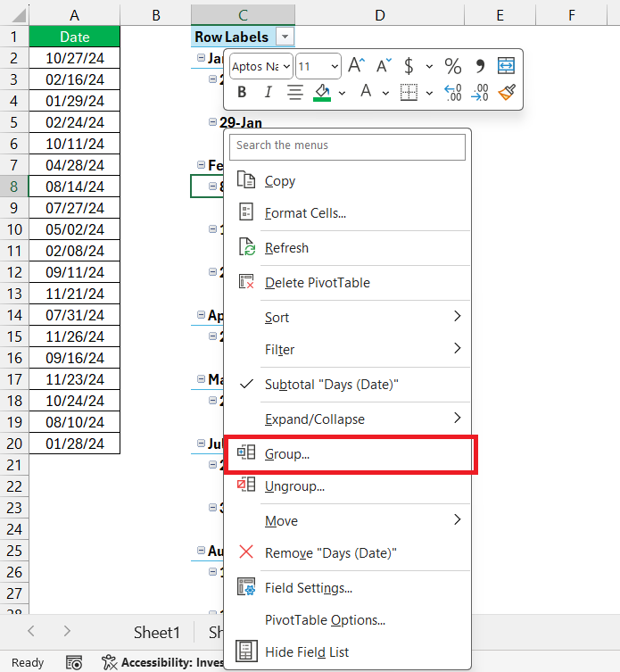
Task: Open font color dropdown arrow
Action: coord(385,93)
